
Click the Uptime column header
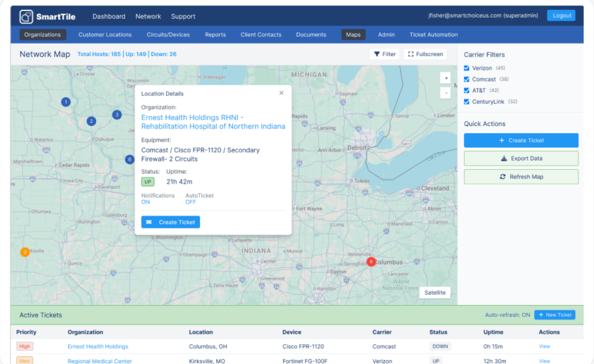click(x=493, y=332)
